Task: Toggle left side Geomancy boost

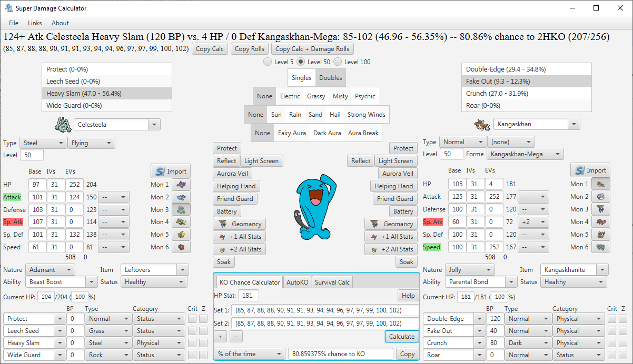Action: pos(239,224)
